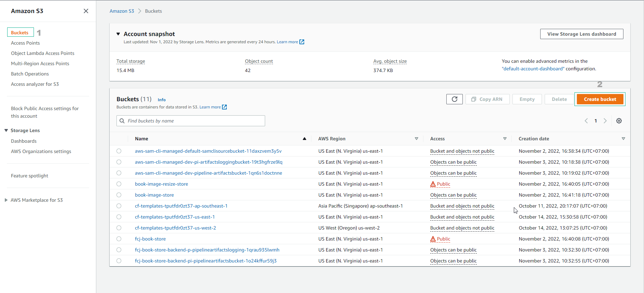Select radio for fcj-book-store-backend-p-pipelineartifactslogging bucket
This screenshot has height=293, width=644.
point(119,250)
